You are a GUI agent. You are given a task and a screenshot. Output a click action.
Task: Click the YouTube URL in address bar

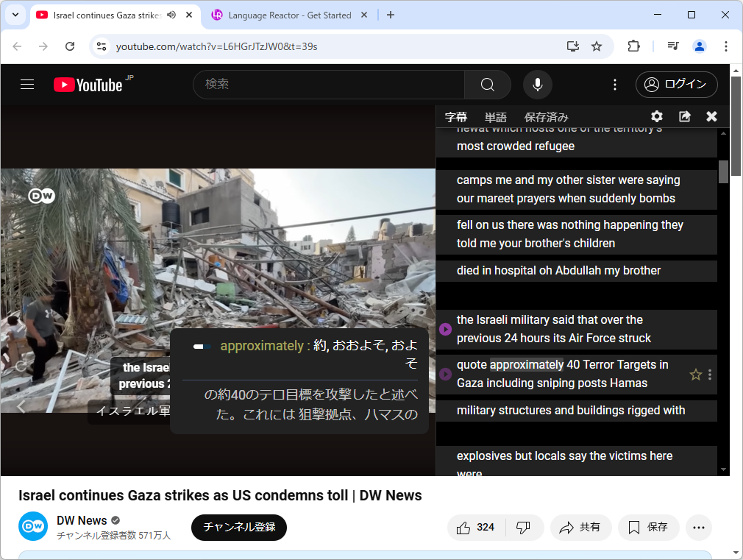point(216,46)
